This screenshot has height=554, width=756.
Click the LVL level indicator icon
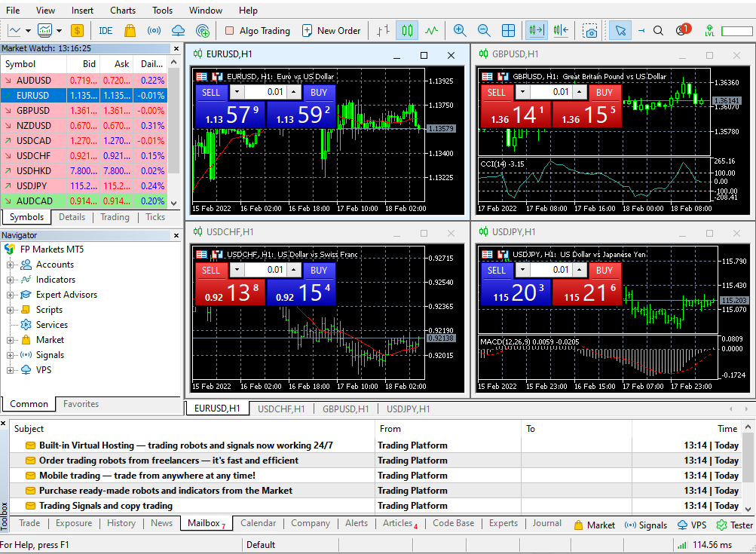[709, 31]
